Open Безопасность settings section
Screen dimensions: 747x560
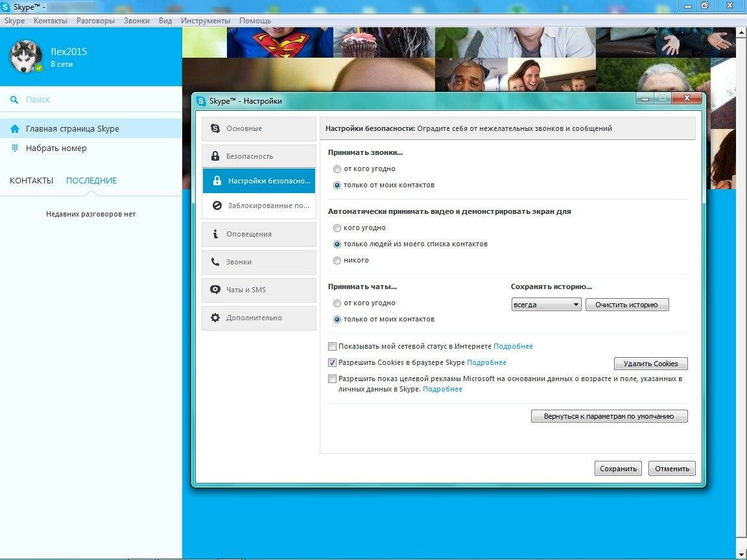click(x=259, y=156)
